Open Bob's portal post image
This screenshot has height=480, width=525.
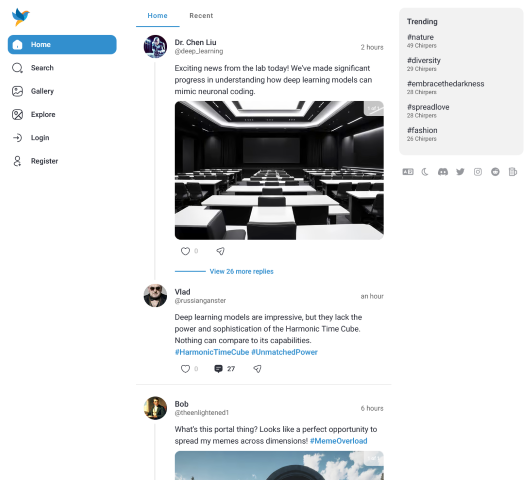[279, 466]
